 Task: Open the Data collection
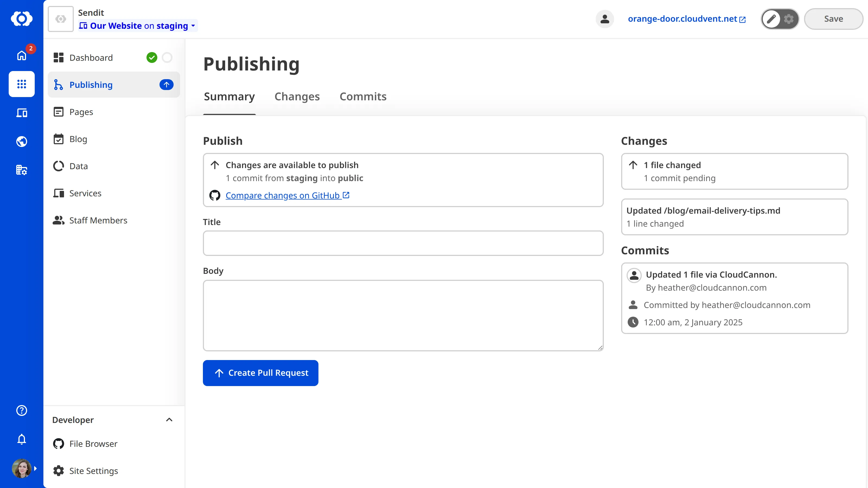point(114,166)
